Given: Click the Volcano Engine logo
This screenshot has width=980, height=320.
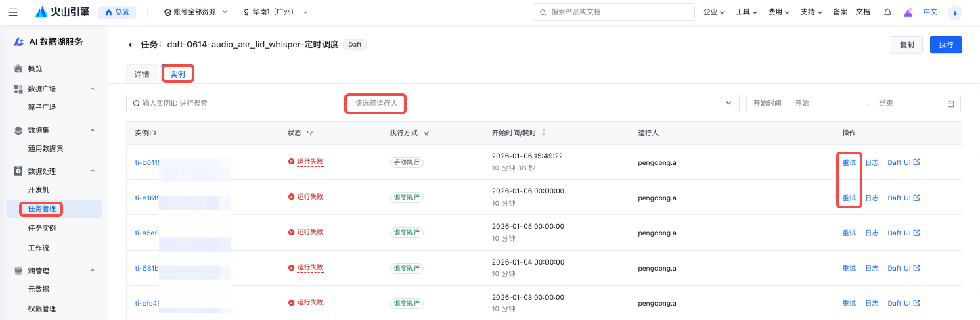Looking at the screenshot, I should 63,12.
